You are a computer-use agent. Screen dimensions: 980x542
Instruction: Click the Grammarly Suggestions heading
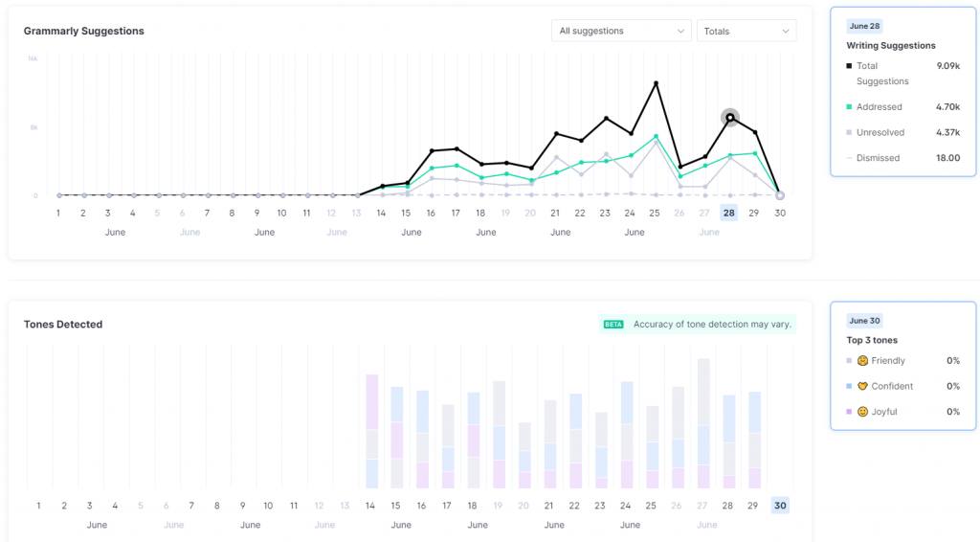[84, 32]
